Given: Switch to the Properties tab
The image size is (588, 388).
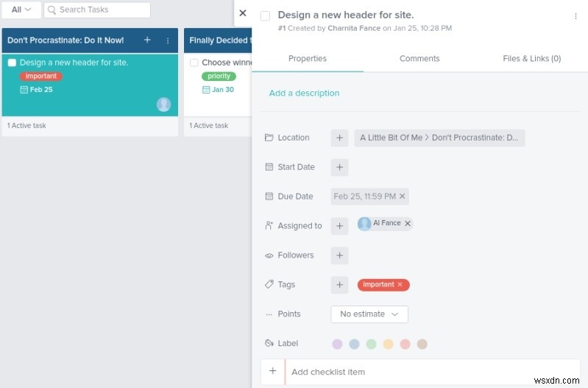Looking at the screenshot, I should pos(308,59).
